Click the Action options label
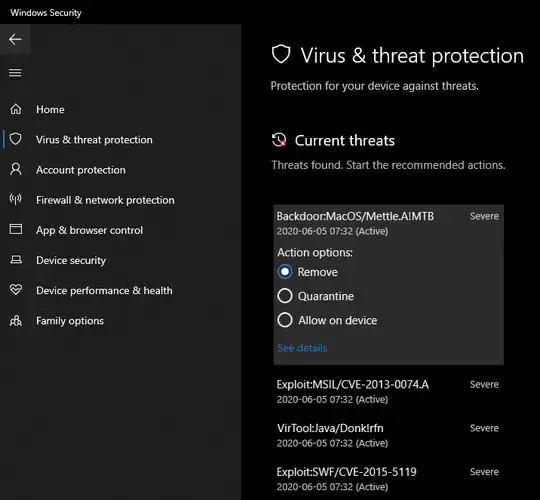Screen dimensions: 540x500 [315, 252]
